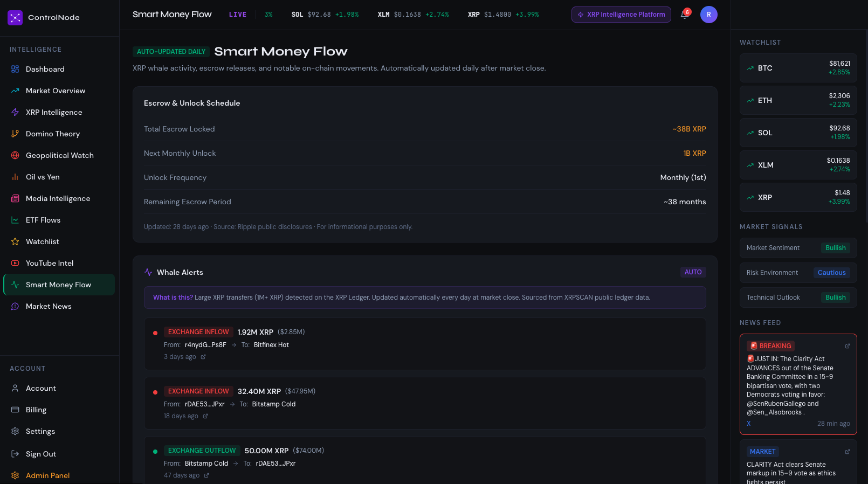
Task: Open external link on MARKET news card
Action: pyautogui.click(x=848, y=452)
